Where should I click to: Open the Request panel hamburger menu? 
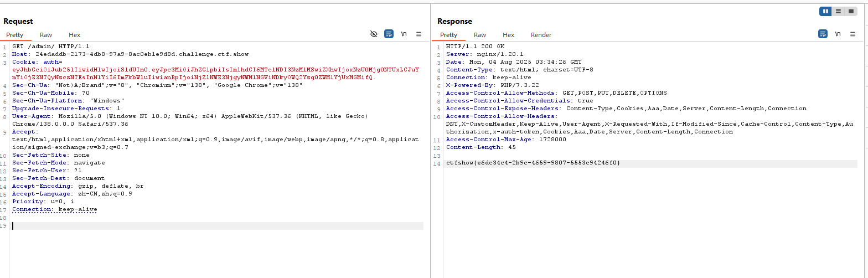tap(419, 34)
